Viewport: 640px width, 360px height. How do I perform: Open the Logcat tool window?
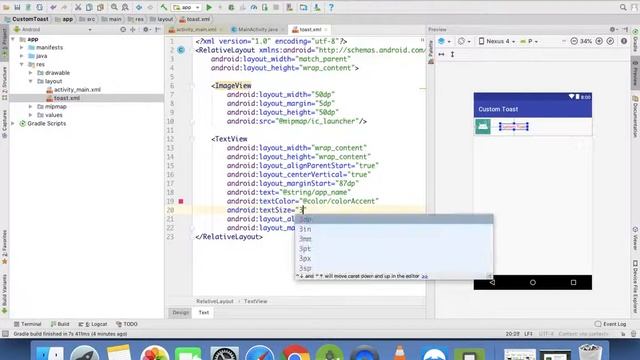coord(93,324)
